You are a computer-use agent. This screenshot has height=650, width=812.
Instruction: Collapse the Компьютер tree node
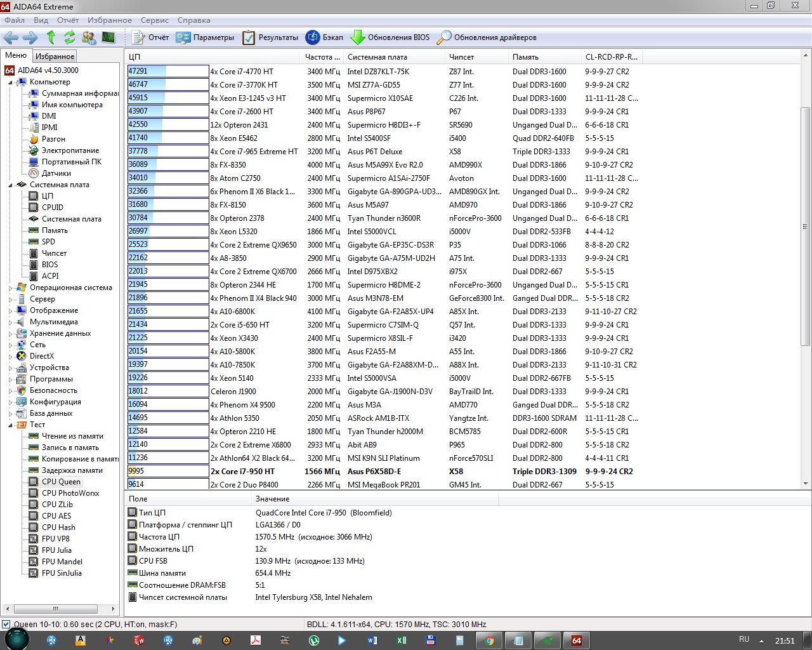point(10,83)
